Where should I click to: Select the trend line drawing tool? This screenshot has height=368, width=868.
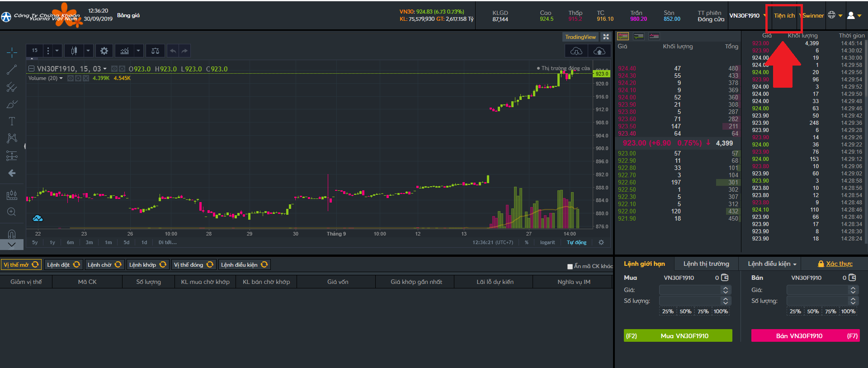click(x=12, y=70)
